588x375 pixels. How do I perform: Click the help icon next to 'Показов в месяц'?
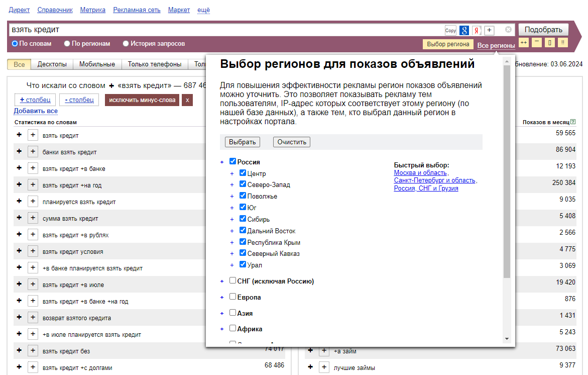572,122
